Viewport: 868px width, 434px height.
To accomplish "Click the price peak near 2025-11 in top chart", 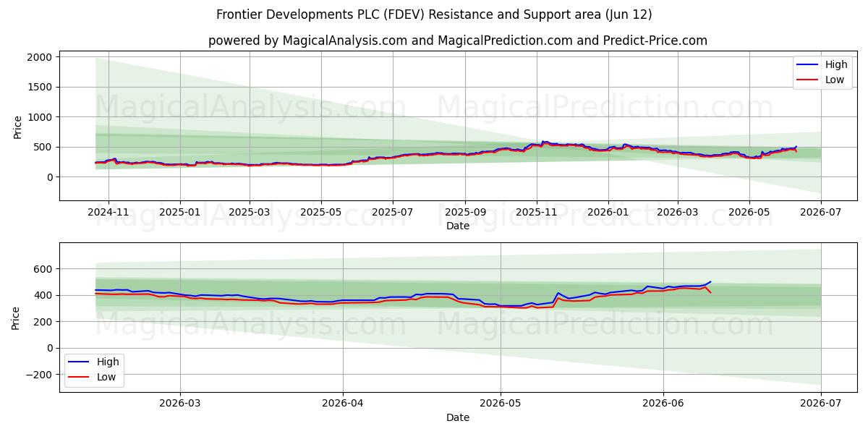I will (544, 142).
